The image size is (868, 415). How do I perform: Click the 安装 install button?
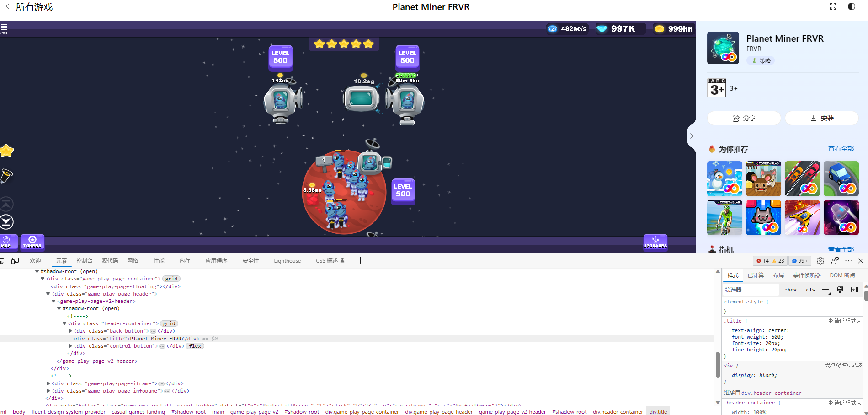pyautogui.click(x=821, y=118)
